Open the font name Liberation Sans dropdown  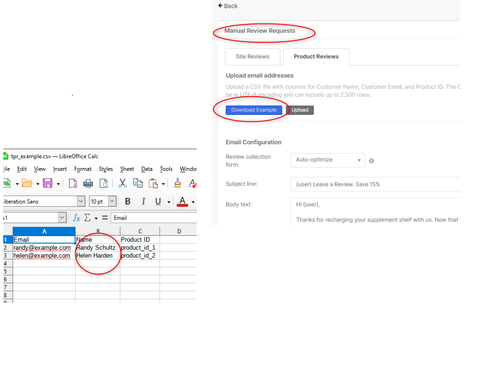(81, 201)
